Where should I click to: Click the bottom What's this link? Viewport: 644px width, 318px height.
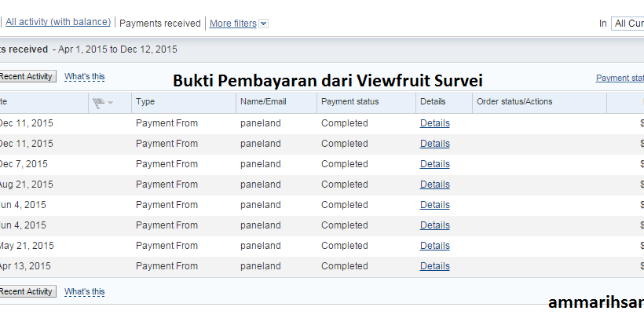[84, 292]
